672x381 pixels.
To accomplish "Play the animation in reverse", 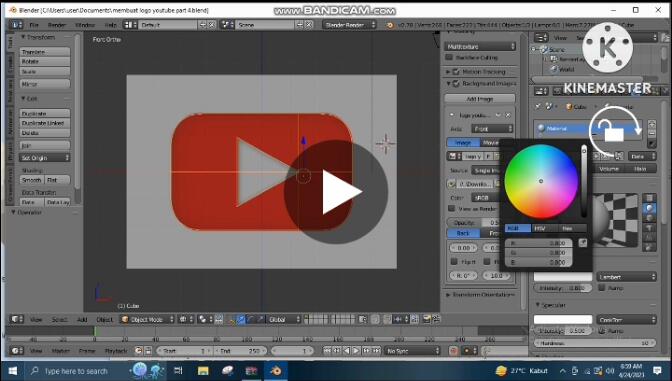I will (347, 351).
